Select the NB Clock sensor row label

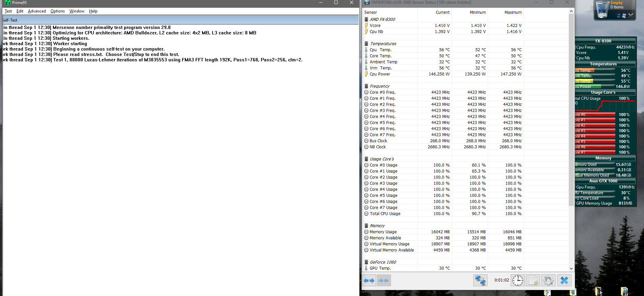[x=377, y=147]
